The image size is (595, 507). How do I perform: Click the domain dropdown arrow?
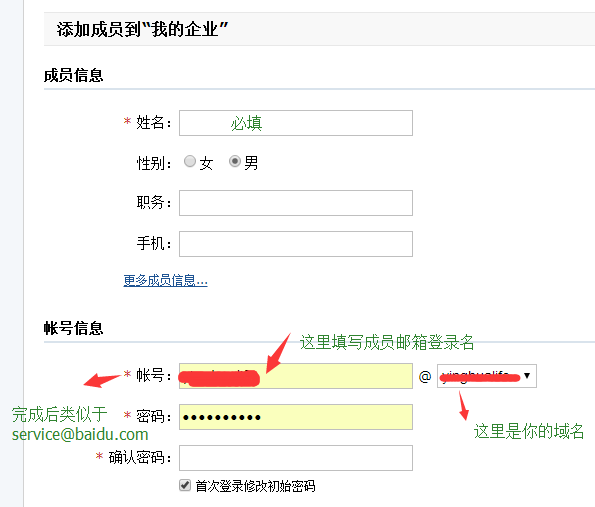[527, 376]
